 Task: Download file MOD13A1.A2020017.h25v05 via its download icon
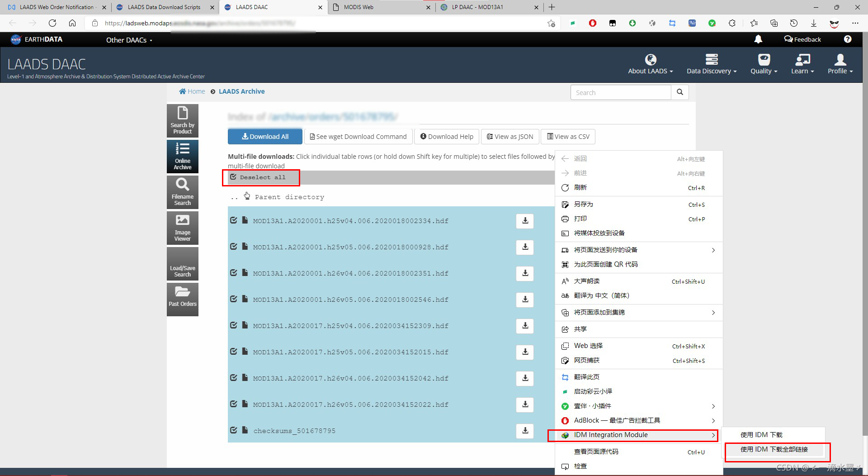tap(525, 352)
